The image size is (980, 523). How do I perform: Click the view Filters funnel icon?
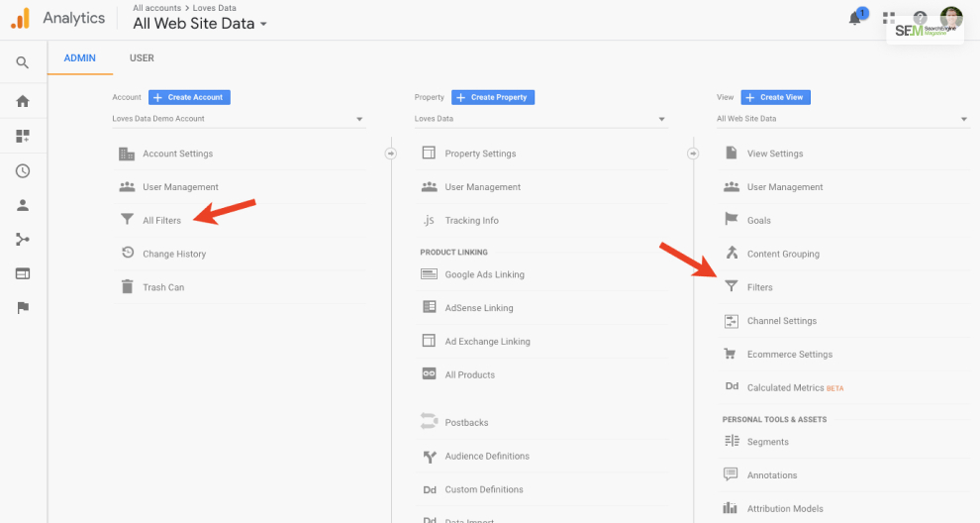732,286
